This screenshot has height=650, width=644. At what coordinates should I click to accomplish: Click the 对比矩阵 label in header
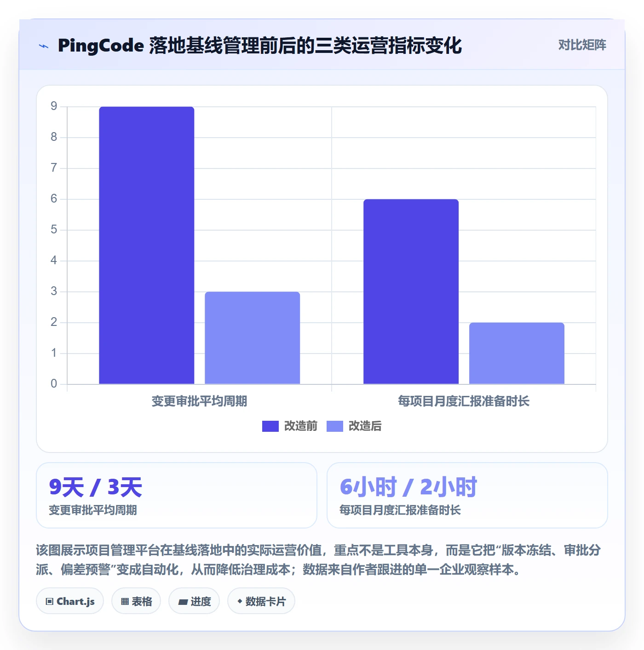582,45
